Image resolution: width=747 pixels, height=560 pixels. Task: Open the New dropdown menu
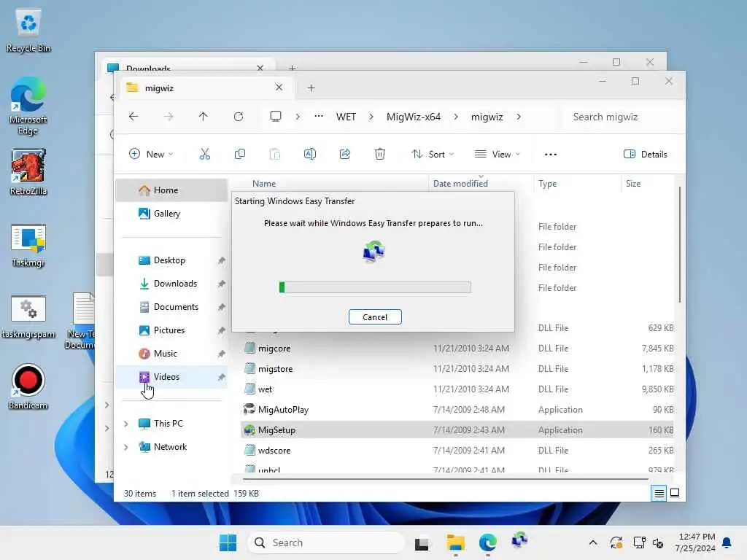pyautogui.click(x=151, y=154)
